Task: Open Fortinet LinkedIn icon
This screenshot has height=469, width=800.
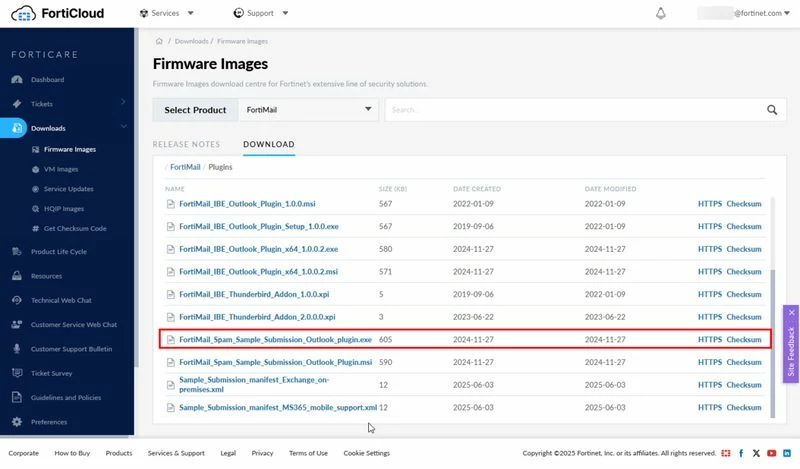Action: (x=787, y=453)
